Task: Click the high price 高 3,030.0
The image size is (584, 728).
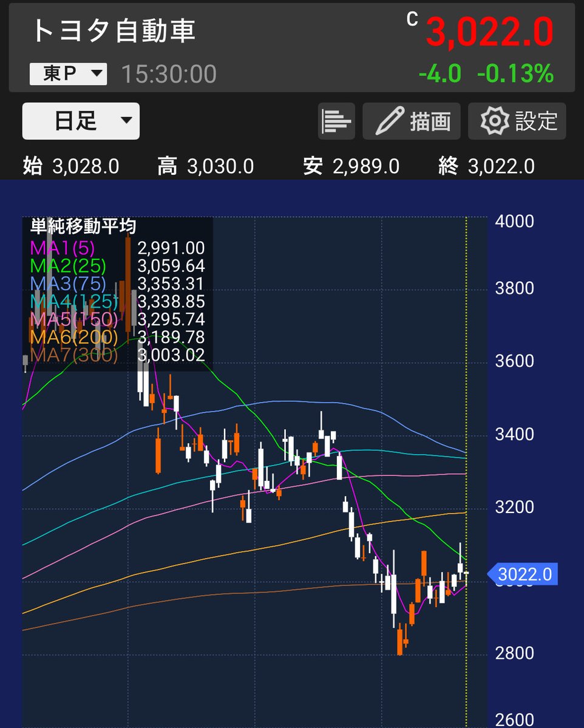Action: [206, 166]
